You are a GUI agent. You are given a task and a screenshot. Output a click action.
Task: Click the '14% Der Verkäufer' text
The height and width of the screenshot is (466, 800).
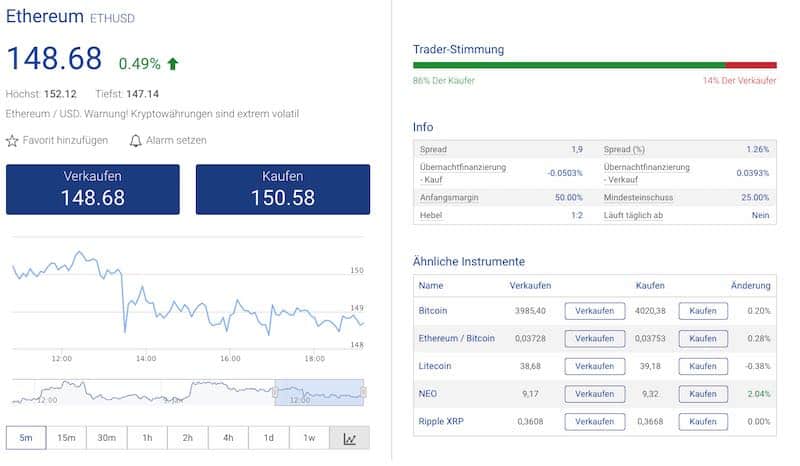(739, 81)
